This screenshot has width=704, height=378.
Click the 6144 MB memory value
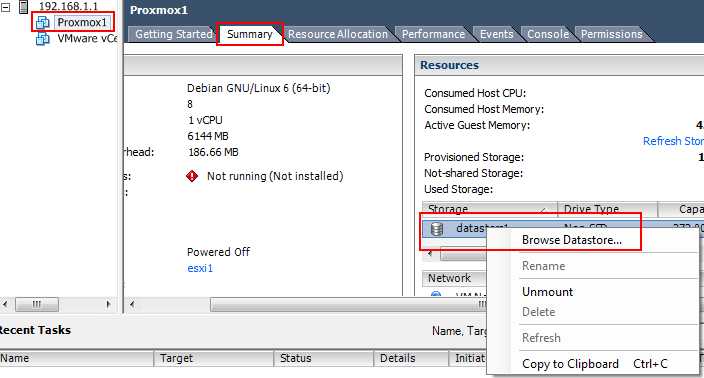pyautogui.click(x=208, y=136)
